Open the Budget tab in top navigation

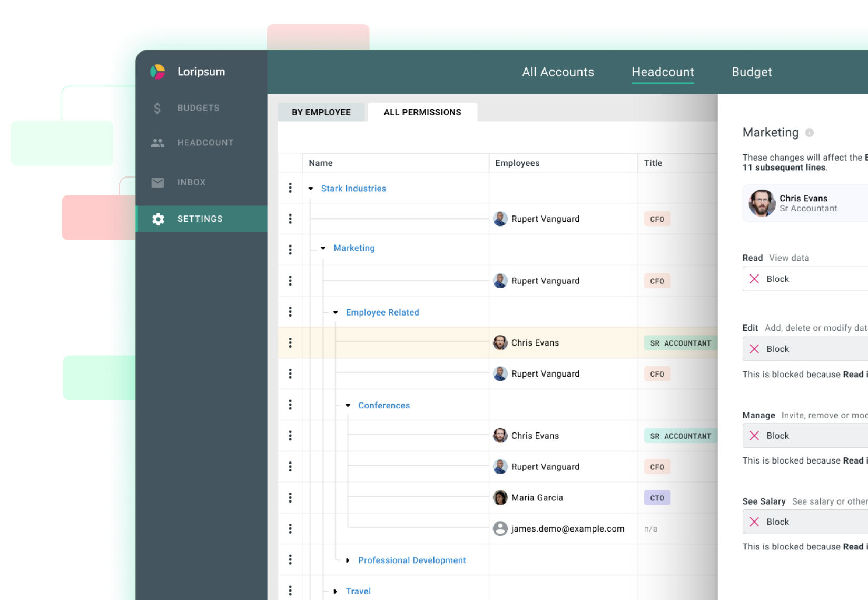752,72
